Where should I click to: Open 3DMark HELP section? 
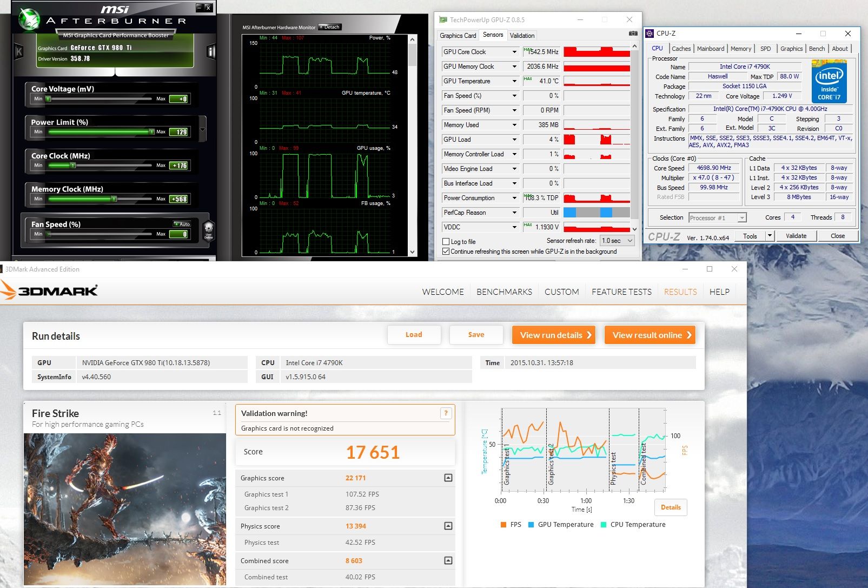coord(719,292)
